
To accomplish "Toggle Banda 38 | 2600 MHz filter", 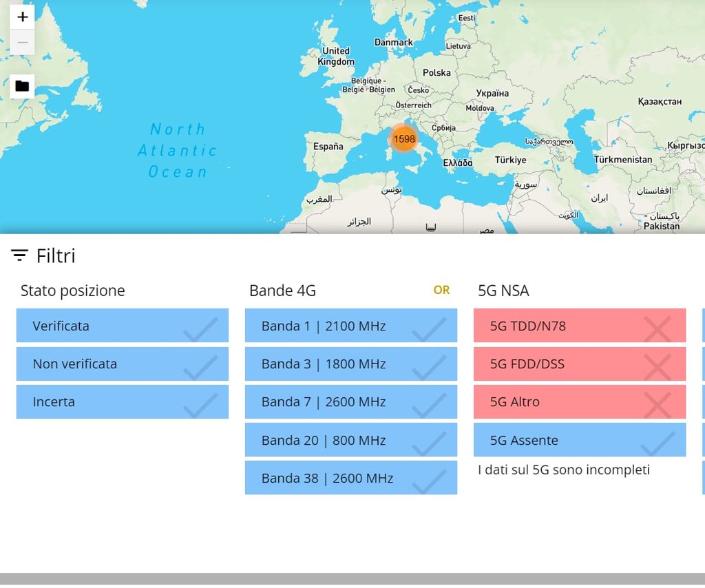I will [x=350, y=478].
